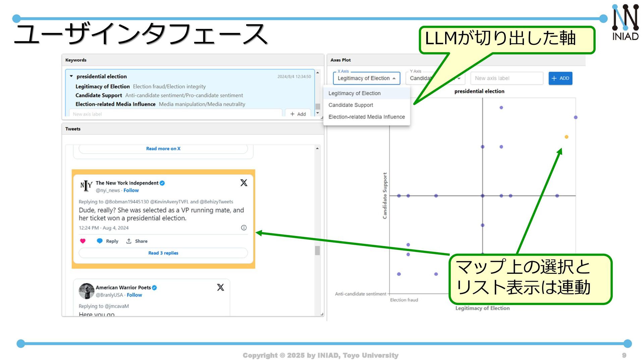Choose Candidate Support from the axis list
The height and width of the screenshot is (362, 644).
click(351, 105)
